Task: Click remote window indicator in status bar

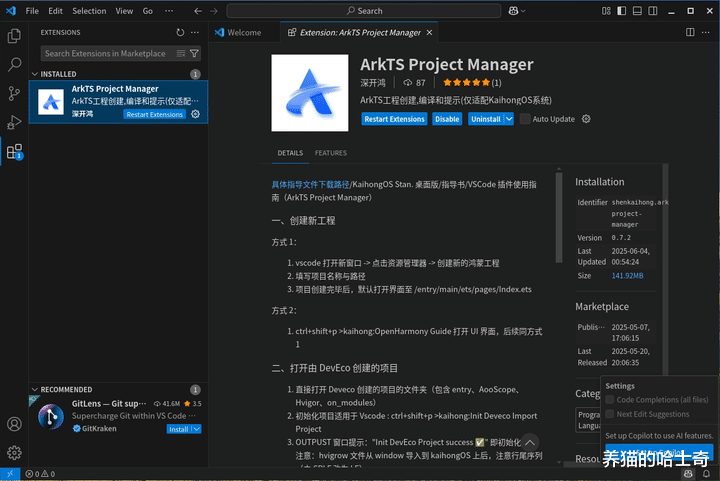Action: coord(10,474)
